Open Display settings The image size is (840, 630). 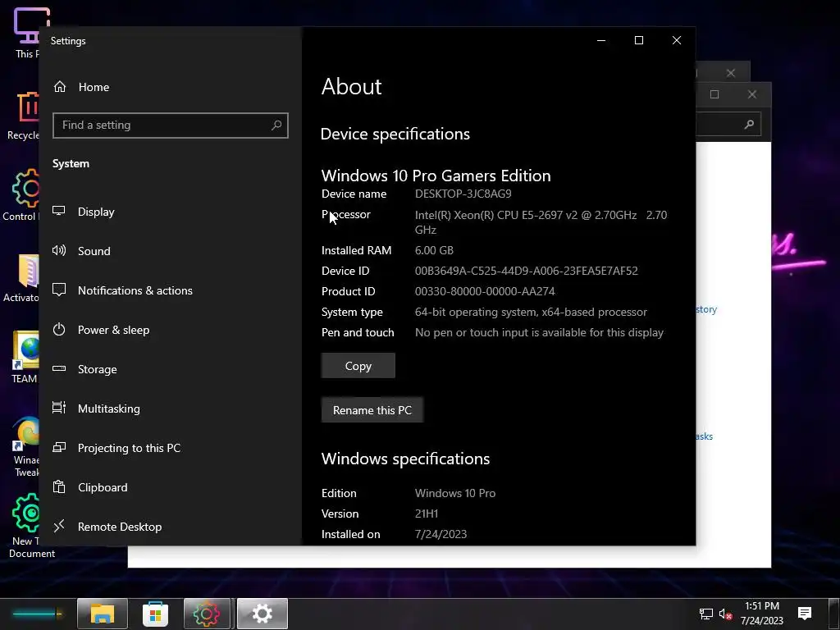tap(171, 212)
